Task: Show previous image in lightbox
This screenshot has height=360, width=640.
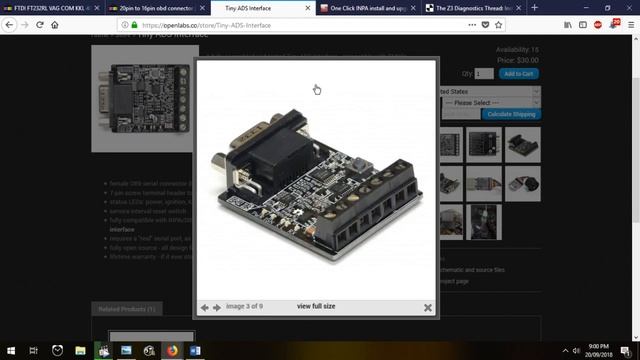Action: pos(204,307)
